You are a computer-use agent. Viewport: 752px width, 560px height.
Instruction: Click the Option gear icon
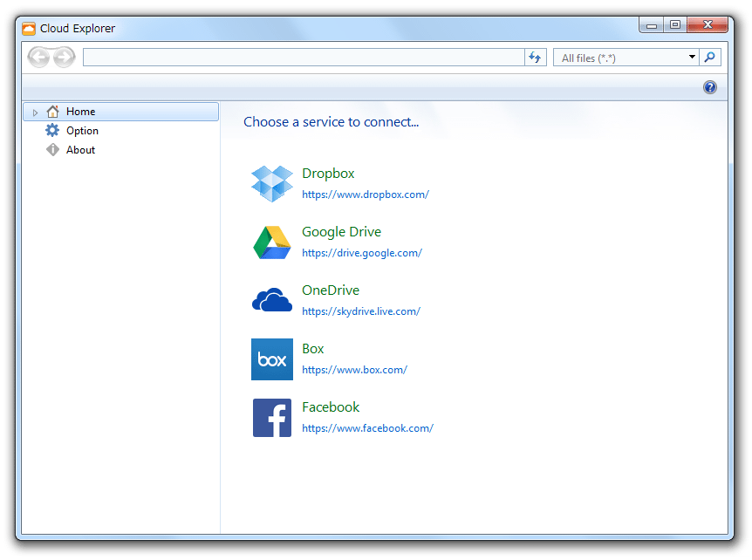[x=52, y=131]
